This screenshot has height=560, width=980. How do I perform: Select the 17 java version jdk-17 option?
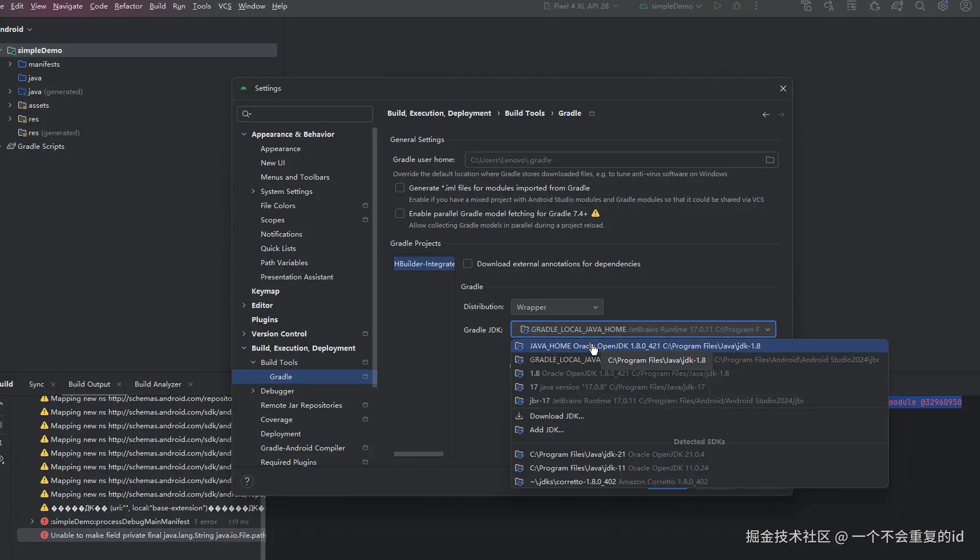coord(699,387)
